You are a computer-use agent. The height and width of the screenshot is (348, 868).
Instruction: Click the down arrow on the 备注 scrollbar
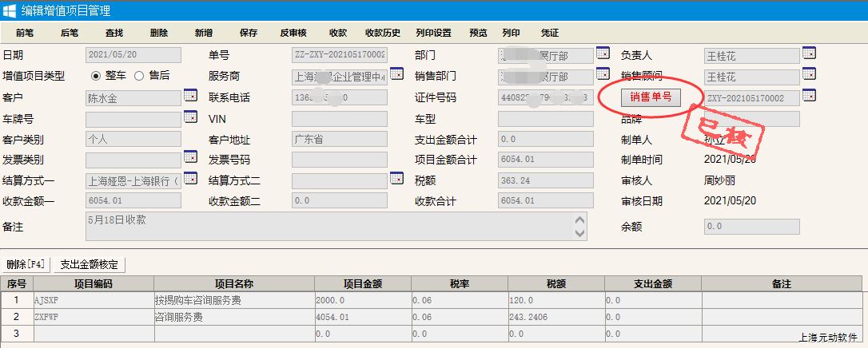(580, 233)
